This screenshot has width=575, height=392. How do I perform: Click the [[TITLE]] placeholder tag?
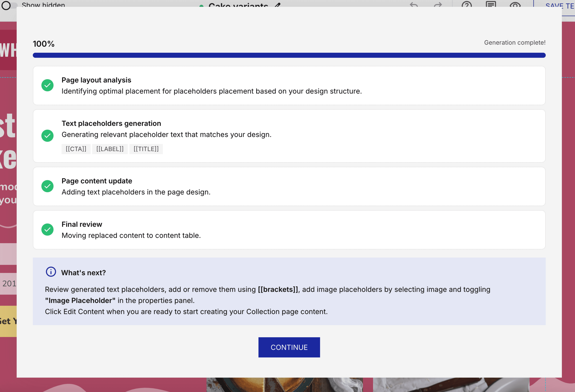pyautogui.click(x=146, y=149)
